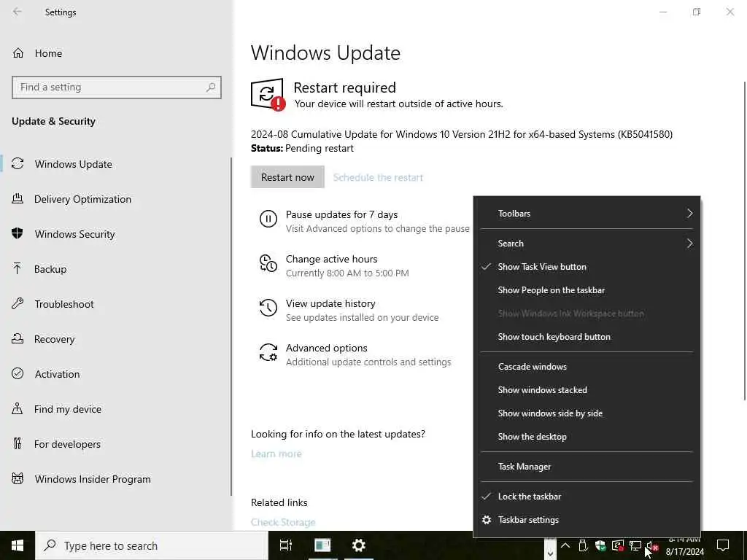
Task: Click the Windows Update tray icon
Action: tap(618, 545)
